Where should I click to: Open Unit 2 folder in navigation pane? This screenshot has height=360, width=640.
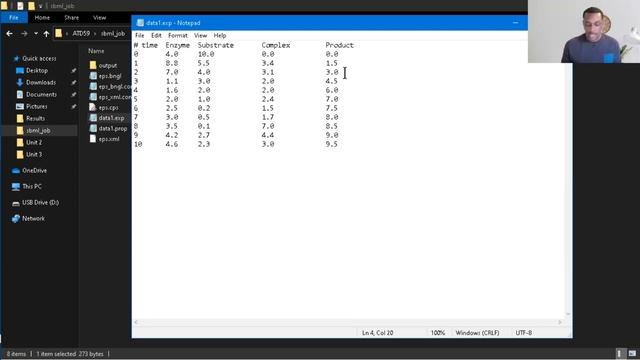click(x=34, y=142)
